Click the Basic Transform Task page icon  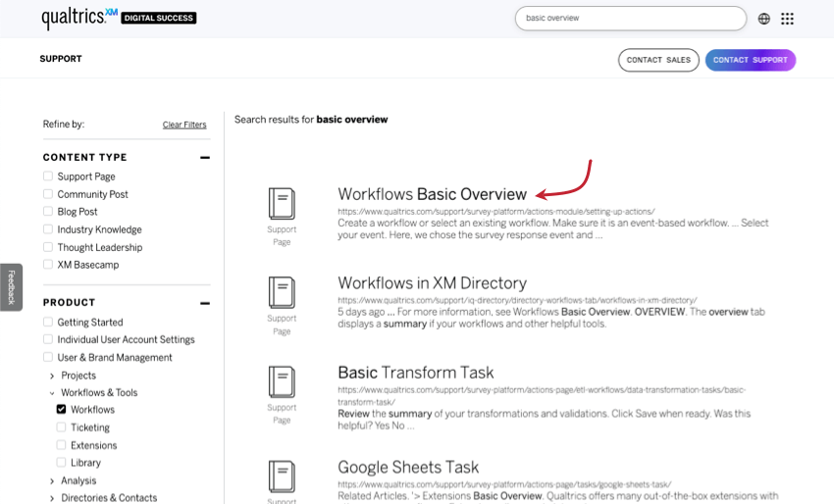pos(282,381)
